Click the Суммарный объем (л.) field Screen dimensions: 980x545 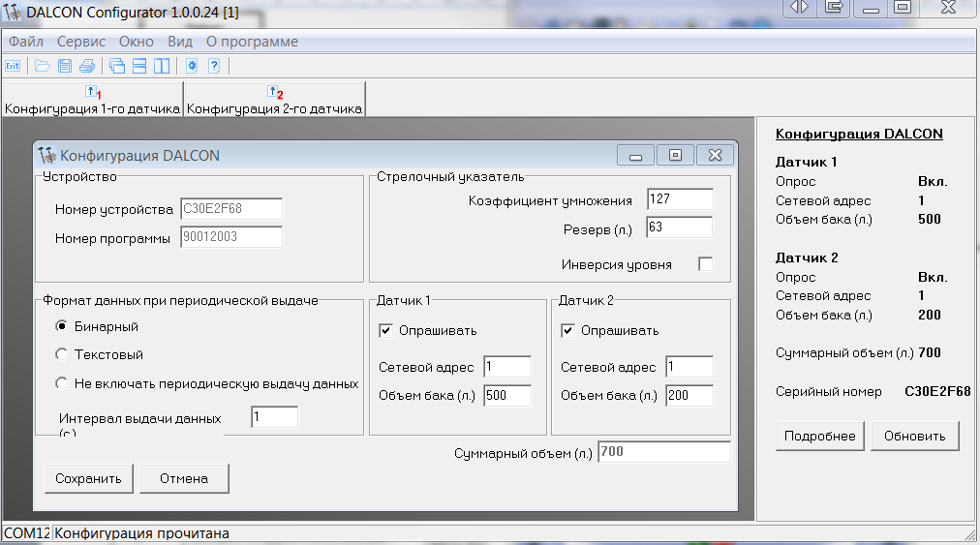pos(664,452)
